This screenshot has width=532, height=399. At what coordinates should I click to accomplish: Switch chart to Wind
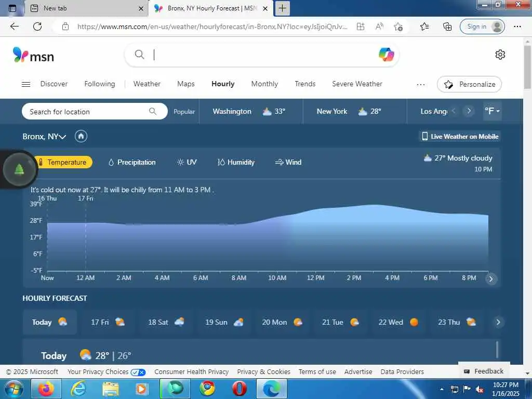pyautogui.click(x=288, y=162)
